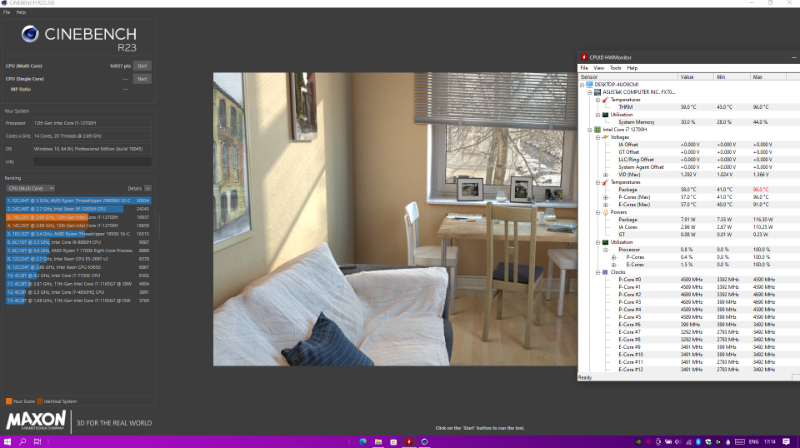Expand the P-Cores utilization node
This screenshot has width=800, height=448.
click(613, 256)
